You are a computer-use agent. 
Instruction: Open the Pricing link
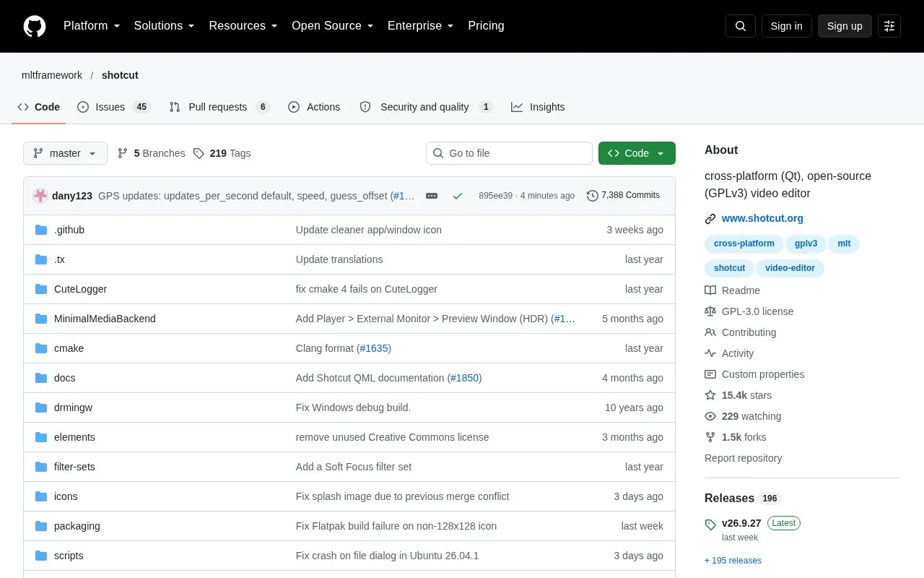tap(486, 26)
